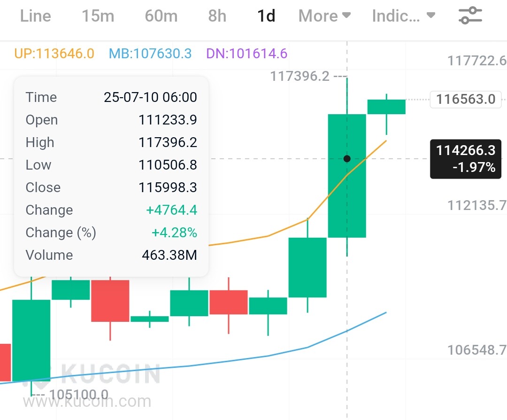This screenshot has height=420, width=507.
Task: Click the 114266.3 crosshair price label
Action: coord(466,159)
